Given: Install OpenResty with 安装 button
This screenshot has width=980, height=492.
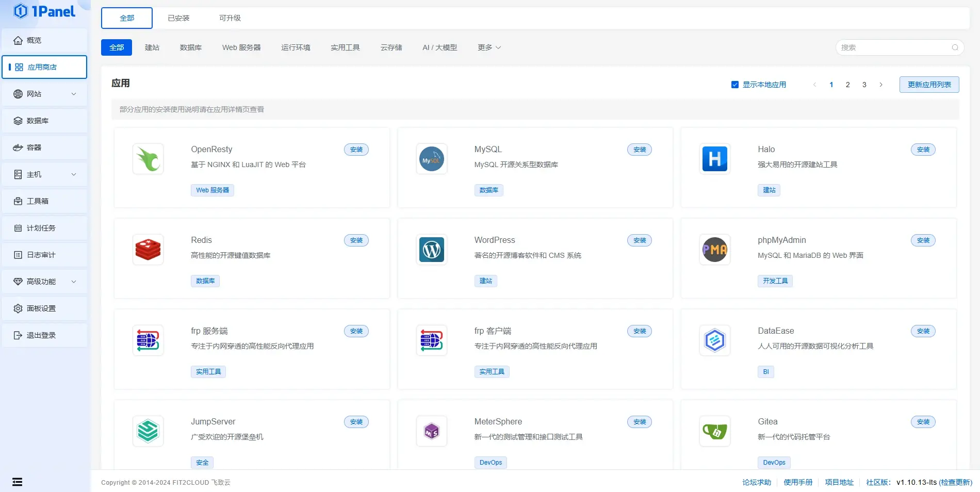Looking at the screenshot, I should click(356, 150).
